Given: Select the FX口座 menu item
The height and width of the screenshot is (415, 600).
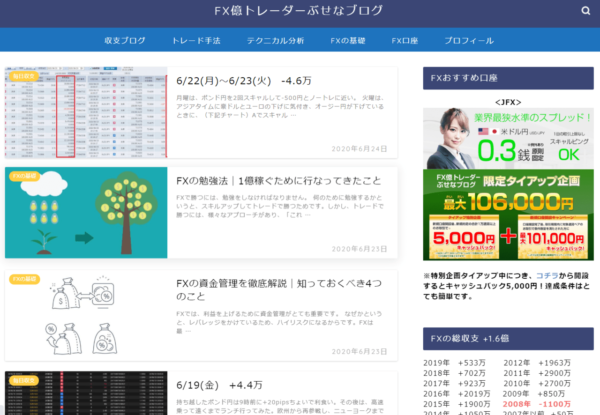Looking at the screenshot, I should coord(406,41).
